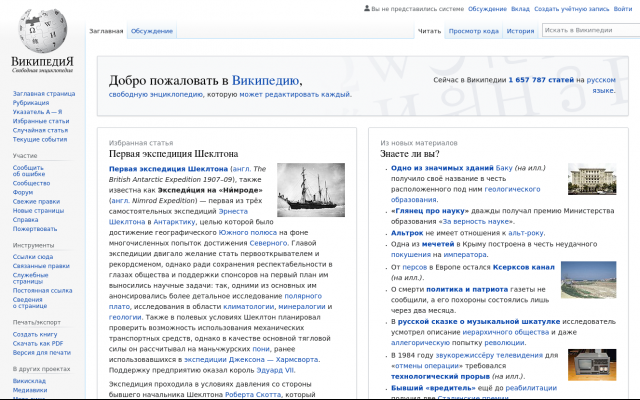Click 'Южного полюса' link
640x400 pixels.
247,233
